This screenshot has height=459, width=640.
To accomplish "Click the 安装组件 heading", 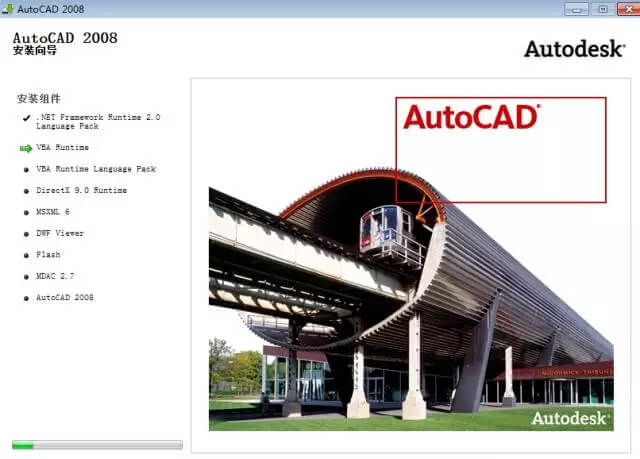I will [39, 98].
